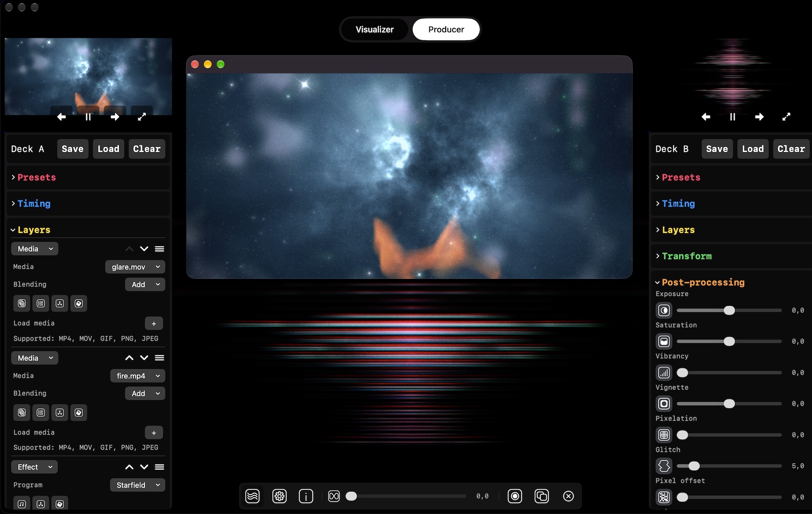Save the Deck A configuration
The image size is (812, 514).
click(73, 149)
